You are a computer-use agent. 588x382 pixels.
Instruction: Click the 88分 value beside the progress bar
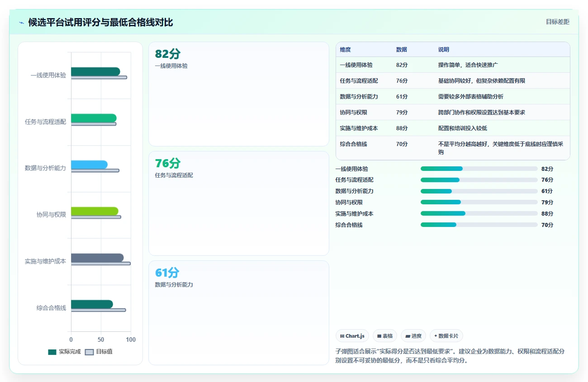click(x=547, y=214)
